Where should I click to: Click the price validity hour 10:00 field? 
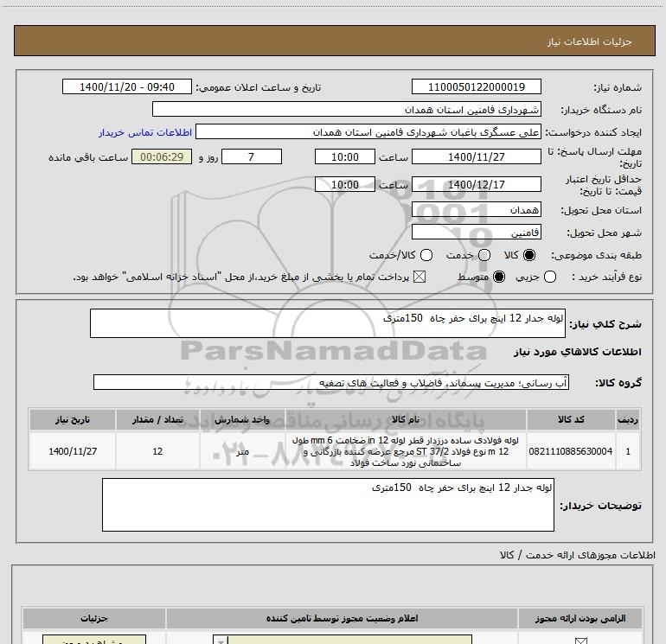pos(345,184)
